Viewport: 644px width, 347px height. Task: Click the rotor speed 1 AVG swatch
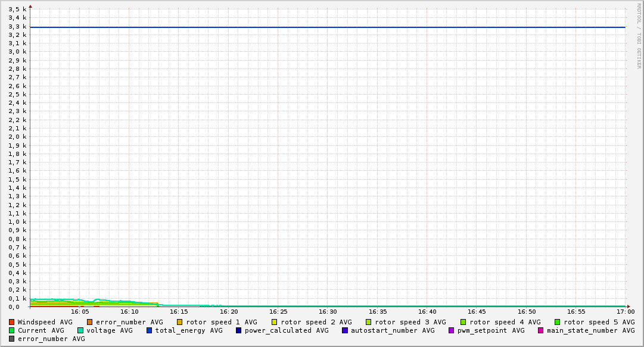coord(180,322)
